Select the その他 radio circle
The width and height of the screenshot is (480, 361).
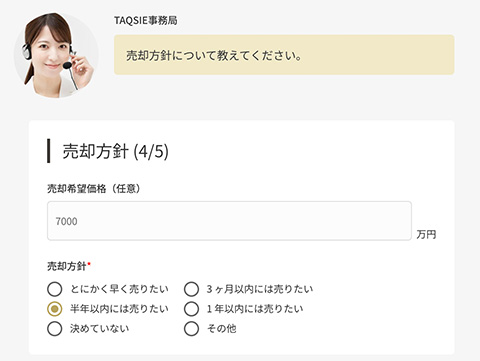(x=191, y=329)
